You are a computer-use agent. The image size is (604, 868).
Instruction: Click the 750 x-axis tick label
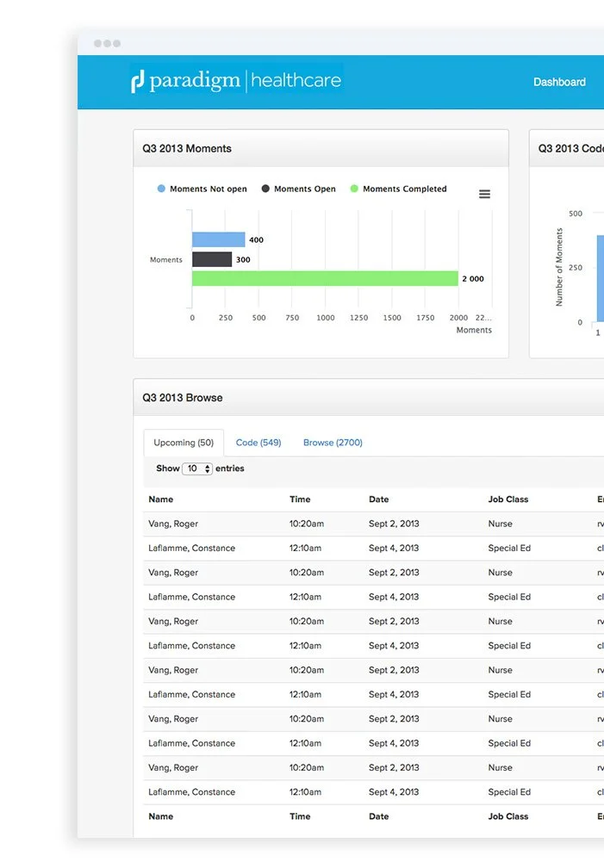(292, 318)
